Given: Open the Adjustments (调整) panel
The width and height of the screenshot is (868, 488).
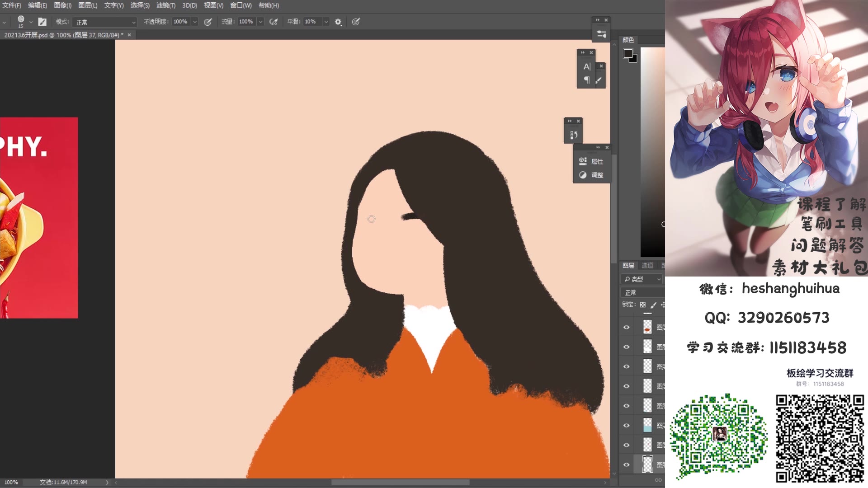Looking at the screenshot, I should [x=591, y=175].
